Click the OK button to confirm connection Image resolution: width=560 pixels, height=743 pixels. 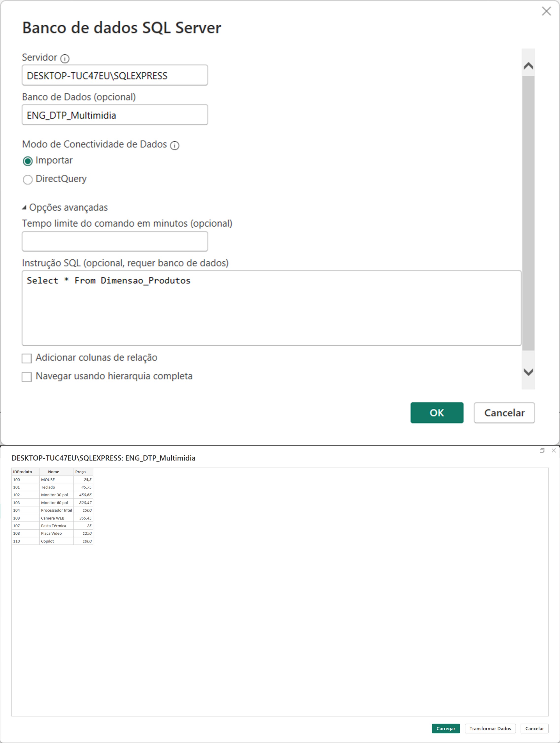coord(437,412)
